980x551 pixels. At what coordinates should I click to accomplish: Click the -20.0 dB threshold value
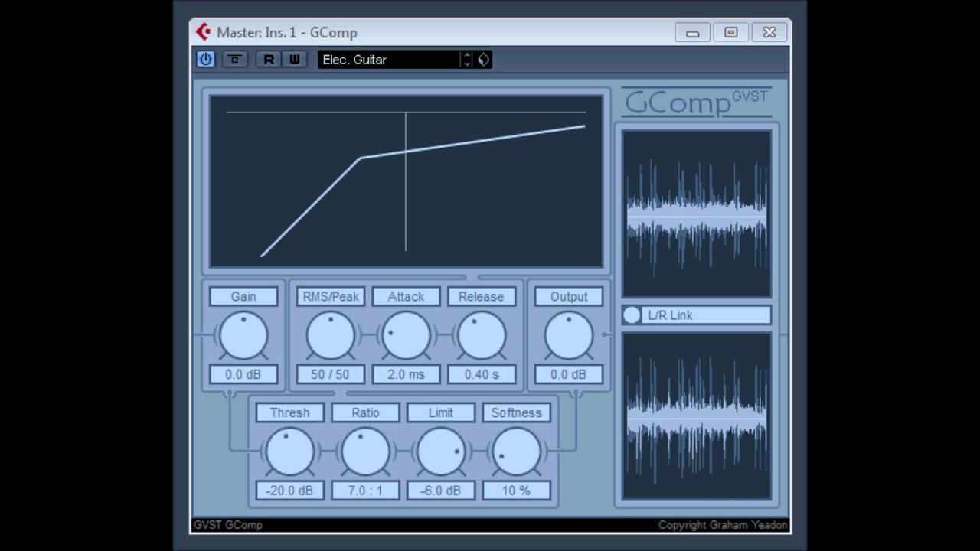(289, 491)
